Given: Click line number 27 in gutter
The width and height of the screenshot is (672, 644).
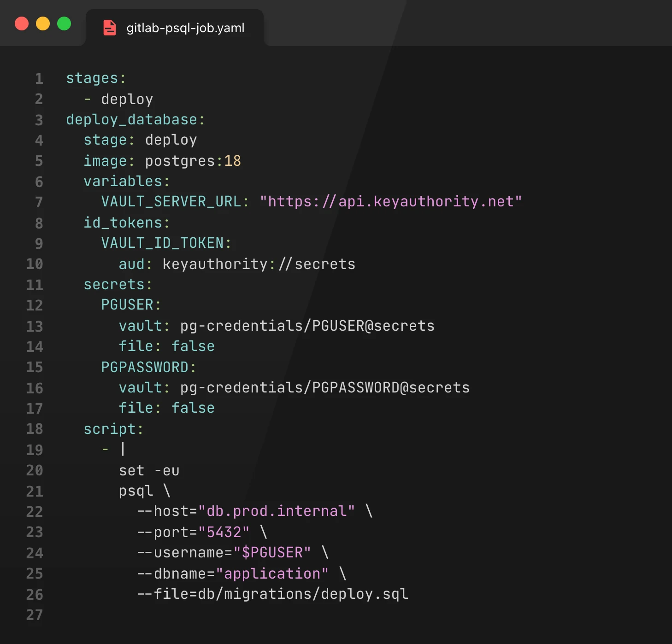Looking at the screenshot, I should [35, 615].
